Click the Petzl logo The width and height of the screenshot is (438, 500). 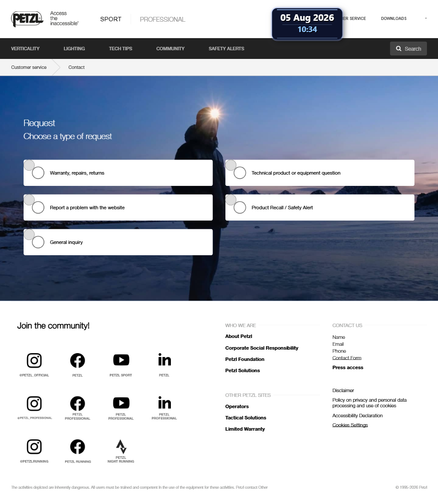(x=27, y=19)
